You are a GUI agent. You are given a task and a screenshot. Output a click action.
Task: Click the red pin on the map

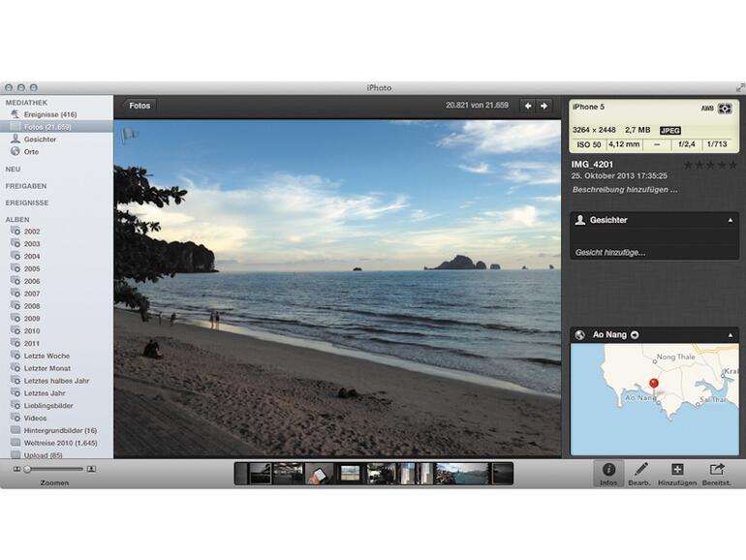click(x=654, y=383)
